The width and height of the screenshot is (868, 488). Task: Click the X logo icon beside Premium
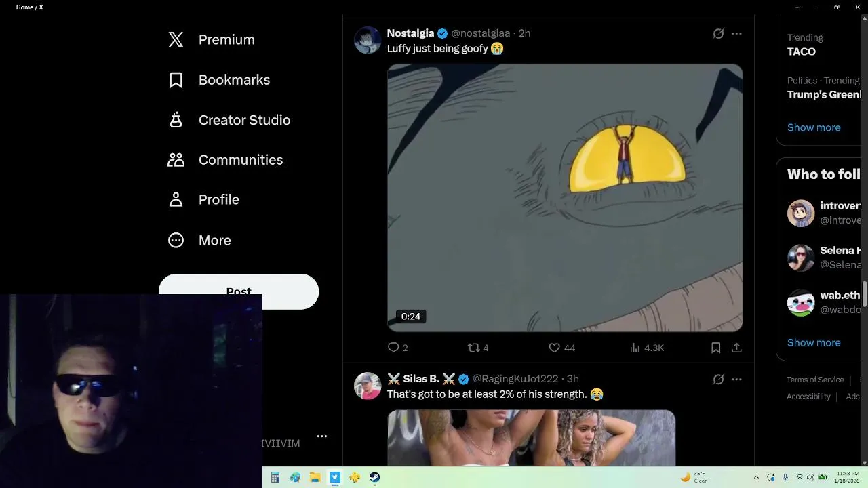point(176,40)
